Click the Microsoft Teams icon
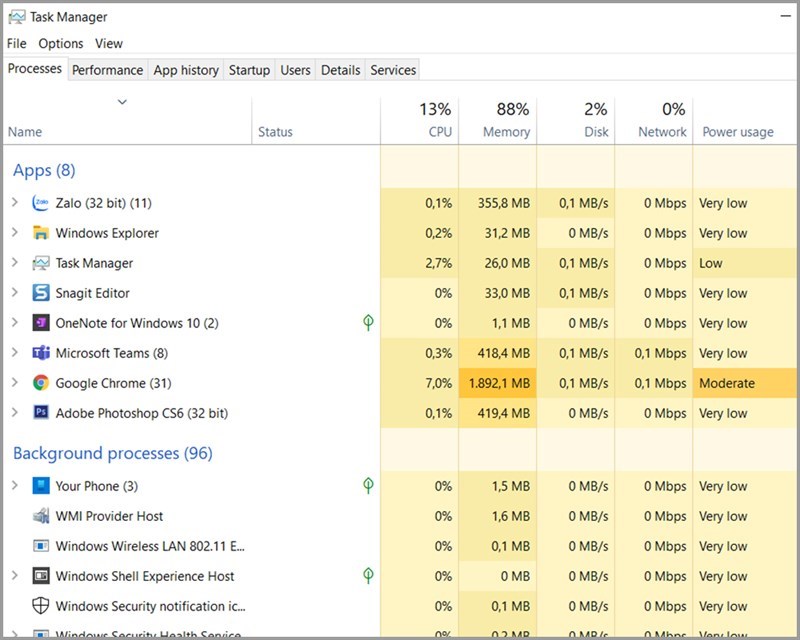 point(41,353)
